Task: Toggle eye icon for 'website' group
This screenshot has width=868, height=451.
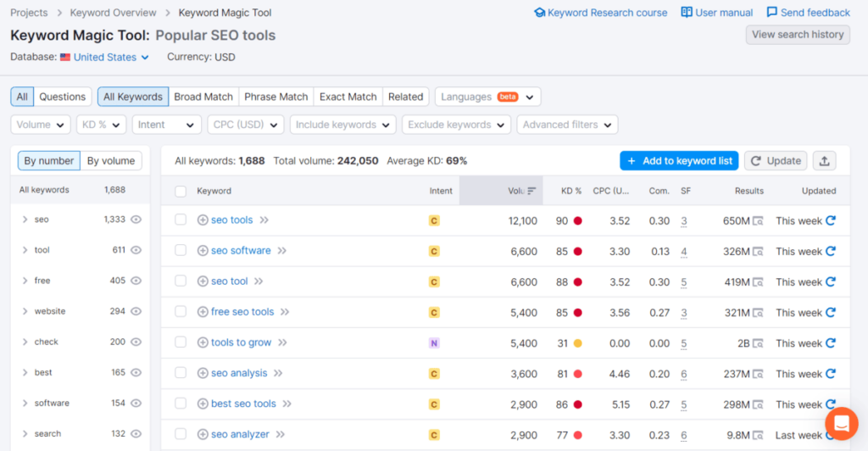Action: pyautogui.click(x=136, y=311)
